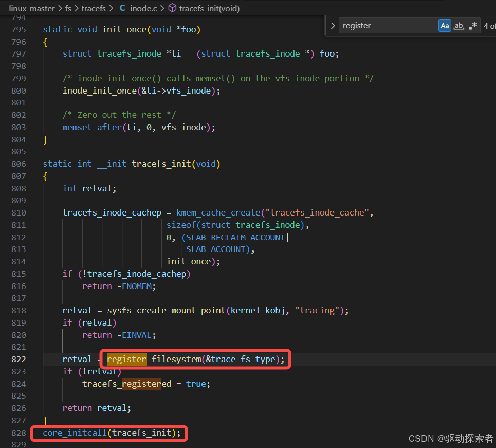Click line number 795 in gutter

coord(19,30)
